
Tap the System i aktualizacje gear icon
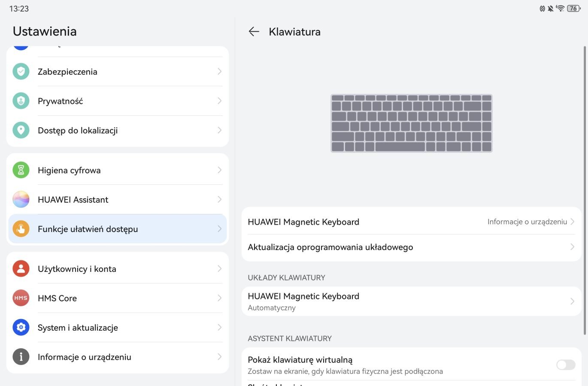pos(21,328)
